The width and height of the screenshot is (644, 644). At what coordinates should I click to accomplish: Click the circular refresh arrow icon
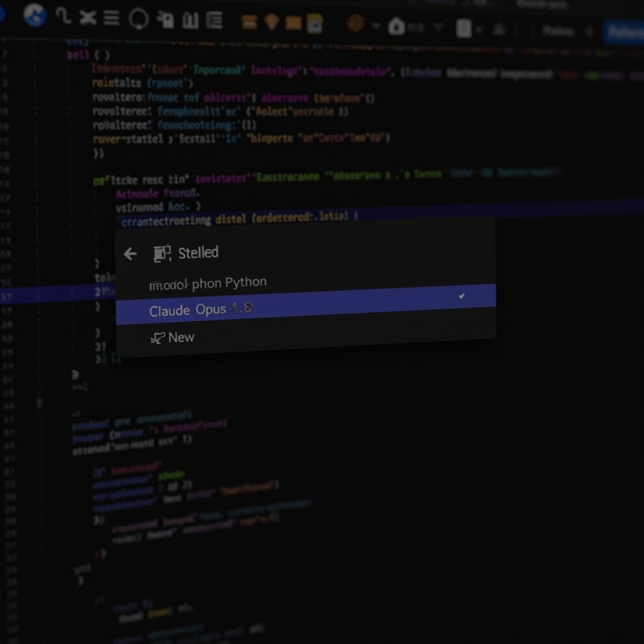point(138,19)
